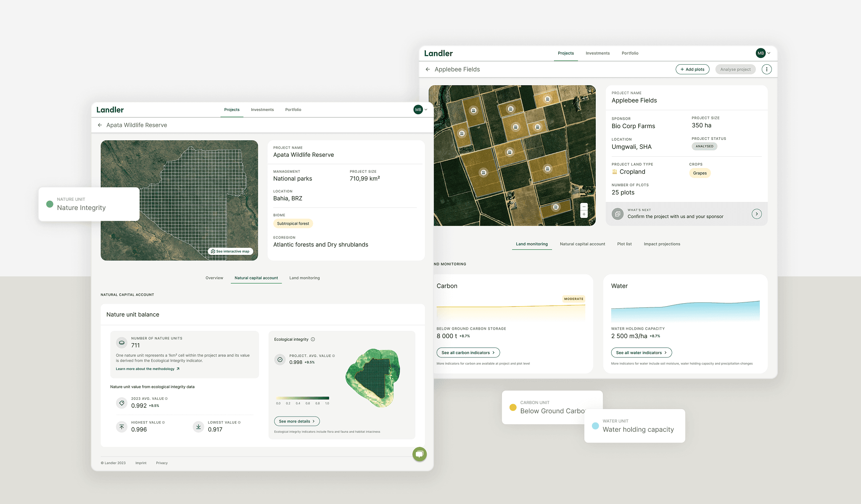Switch to the Natural capital account tab
The height and width of the screenshot is (504, 861).
pyautogui.click(x=582, y=244)
